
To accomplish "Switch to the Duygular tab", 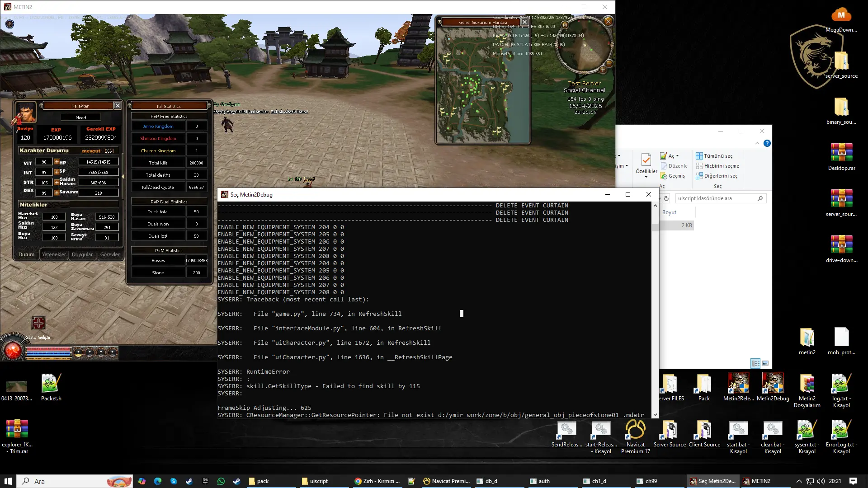I will point(82,254).
